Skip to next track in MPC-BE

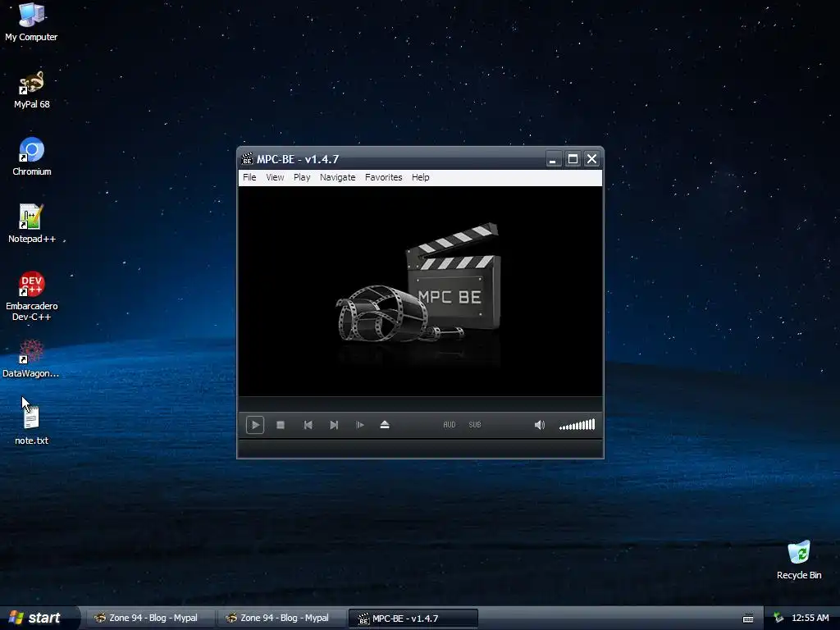tap(334, 425)
